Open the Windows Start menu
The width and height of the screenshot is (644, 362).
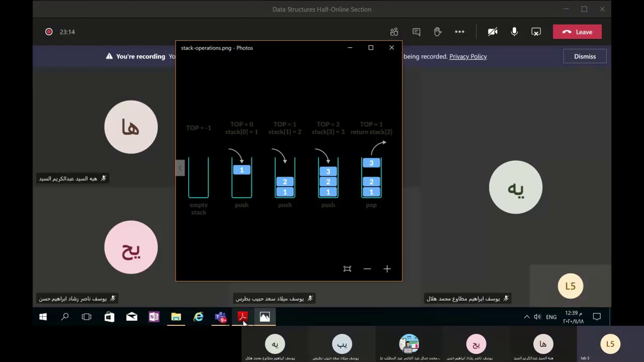43,317
